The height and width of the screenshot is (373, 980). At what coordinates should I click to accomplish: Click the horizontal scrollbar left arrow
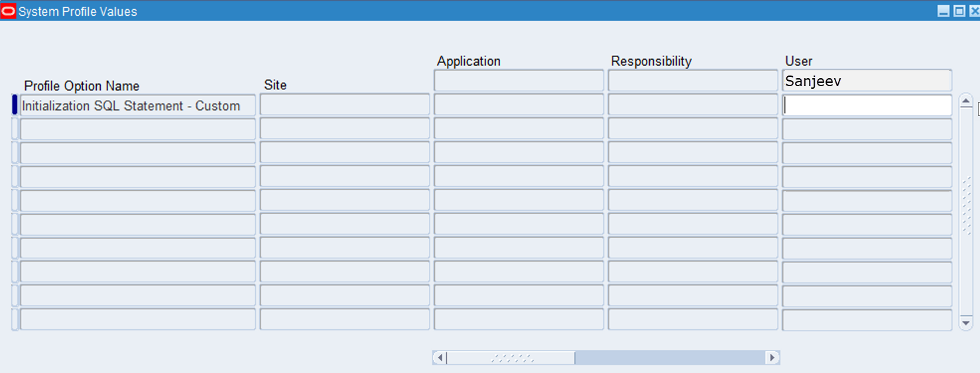440,358
